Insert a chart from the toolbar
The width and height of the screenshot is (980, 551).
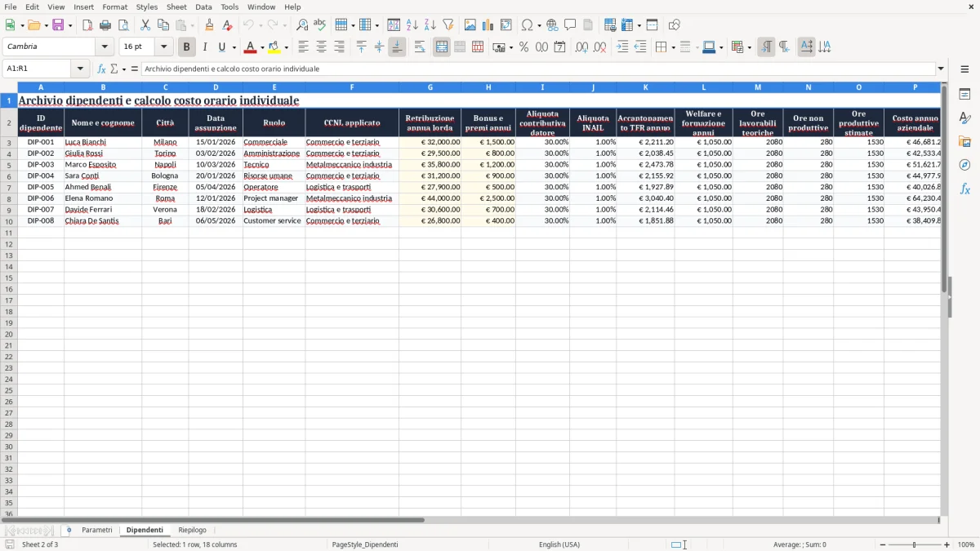488,25
